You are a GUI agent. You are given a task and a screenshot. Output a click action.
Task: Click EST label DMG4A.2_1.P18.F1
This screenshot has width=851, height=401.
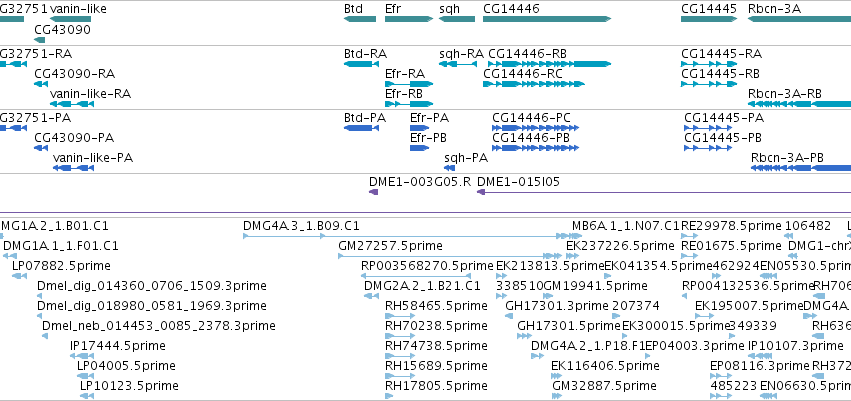pyautogui.click(x=588, y=345)
